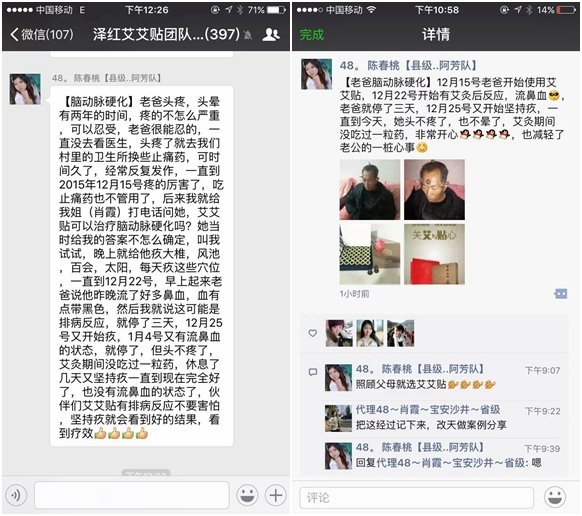The image size is (582, 516).
Task: Open the 关艾贴心 product box photo
Action: coord(434,254)
